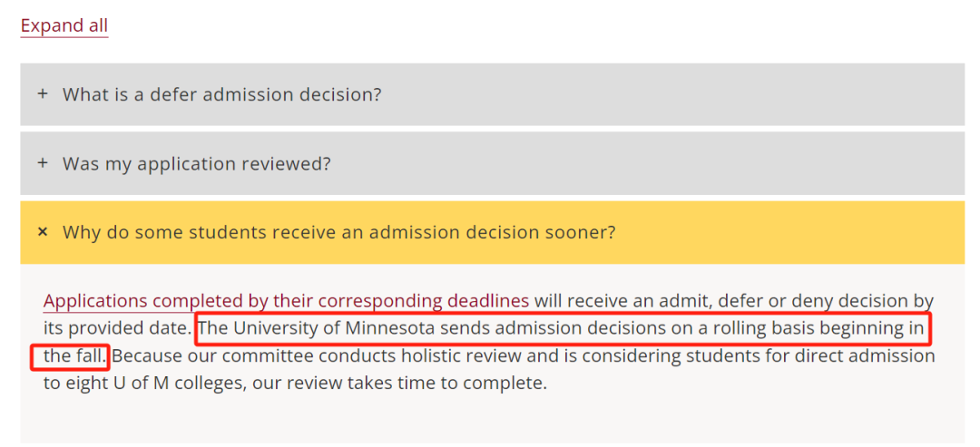Click plus icon beside defer admission question
The image size is (980, 447).
point(42,94)
